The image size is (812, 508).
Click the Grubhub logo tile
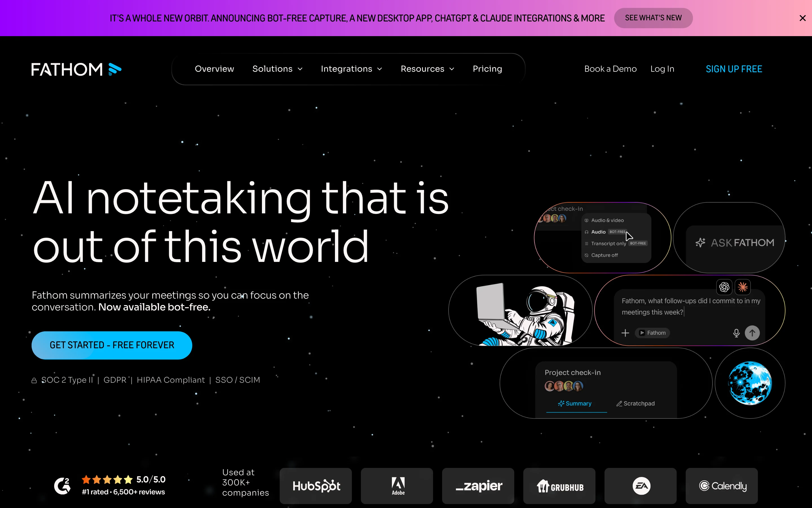pos(559,486)
